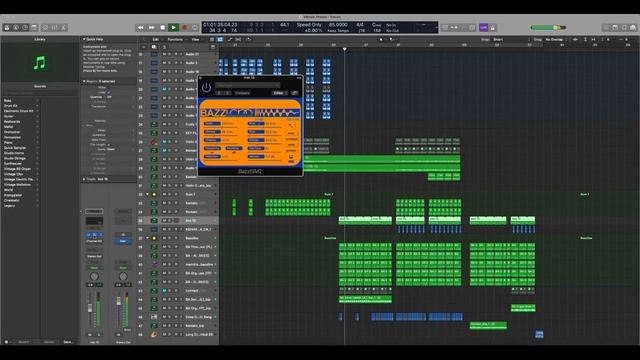Select the Sounds tab in the Library

coord(40,86)
